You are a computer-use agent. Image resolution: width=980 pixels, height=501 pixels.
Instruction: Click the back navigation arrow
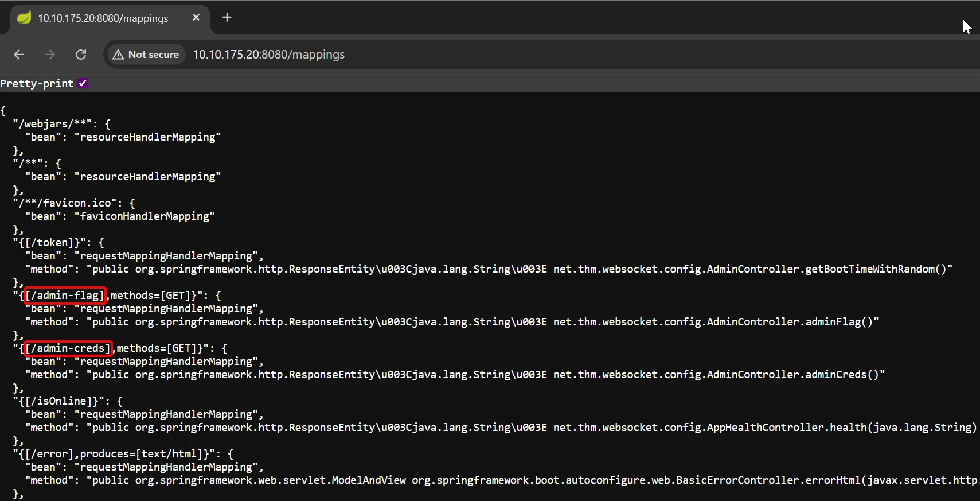(19, 55)
